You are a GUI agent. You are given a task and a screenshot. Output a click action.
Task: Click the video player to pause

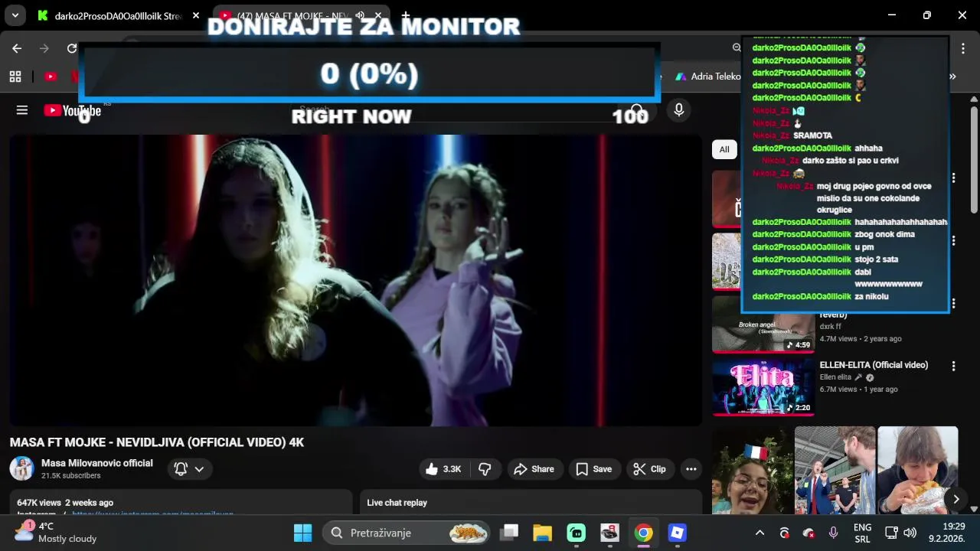click(x=355, y=280)
